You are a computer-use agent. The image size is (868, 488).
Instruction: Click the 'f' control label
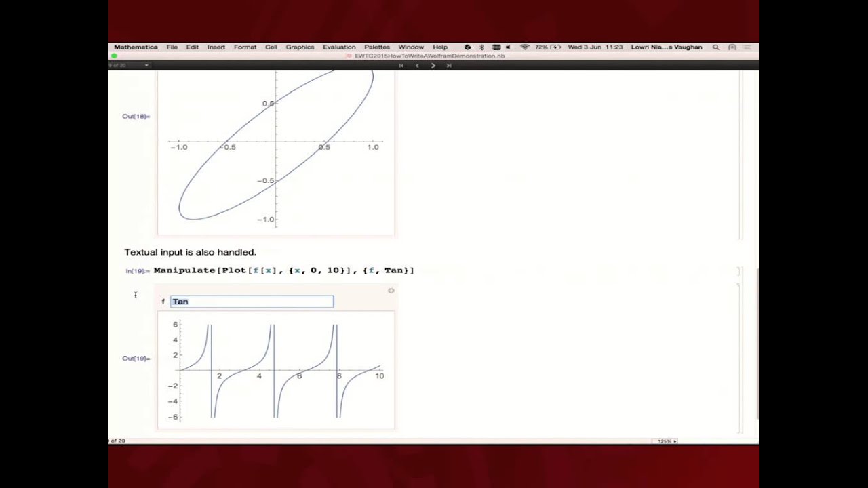(x=163, y=302)
